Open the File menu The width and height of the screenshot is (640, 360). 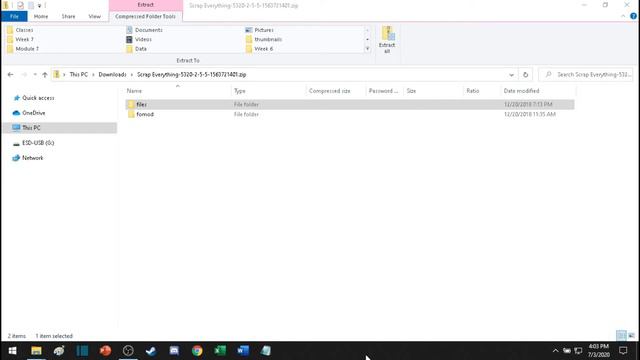(14, 16)
